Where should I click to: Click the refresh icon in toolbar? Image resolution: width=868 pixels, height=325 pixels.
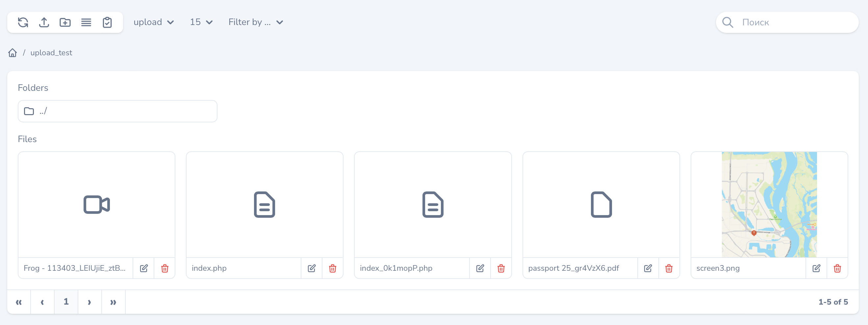coord(23,22)
